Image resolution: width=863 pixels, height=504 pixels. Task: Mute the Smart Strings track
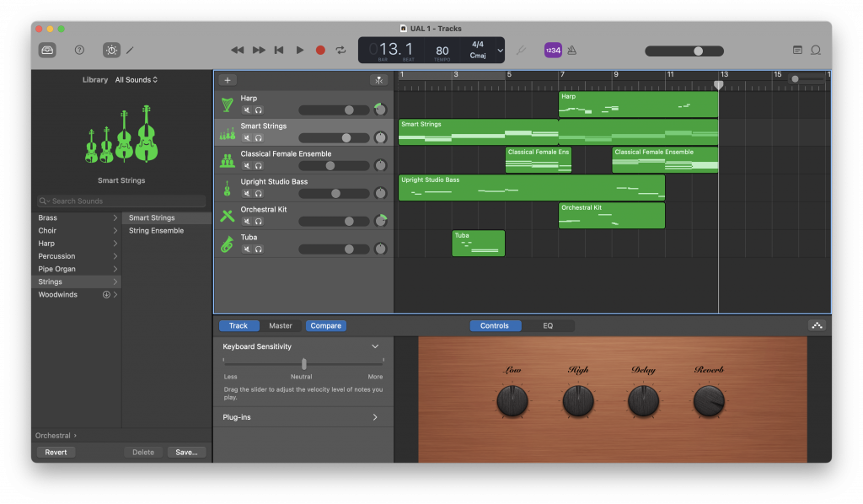[247, 138]
